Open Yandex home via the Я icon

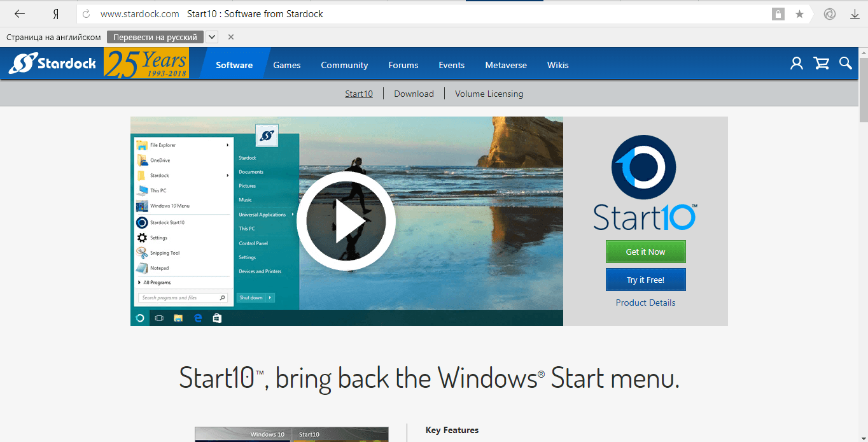(56, 13)
